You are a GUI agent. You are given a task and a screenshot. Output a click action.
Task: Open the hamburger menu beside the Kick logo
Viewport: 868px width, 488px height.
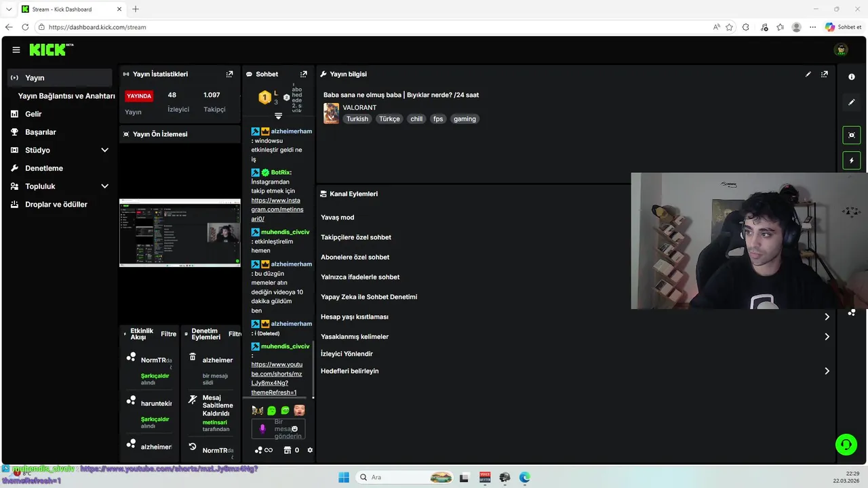point(16,50)
